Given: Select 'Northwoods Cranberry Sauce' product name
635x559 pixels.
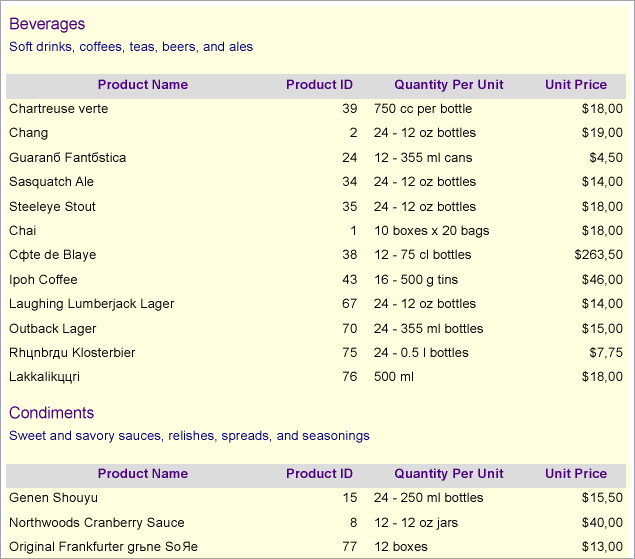Looking at the screenshot, I should click(96, 523).
